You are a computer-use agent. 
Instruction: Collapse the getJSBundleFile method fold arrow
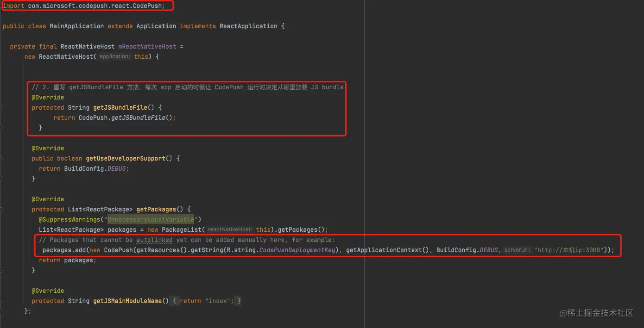pyautogui.click(x=3, y=107)
